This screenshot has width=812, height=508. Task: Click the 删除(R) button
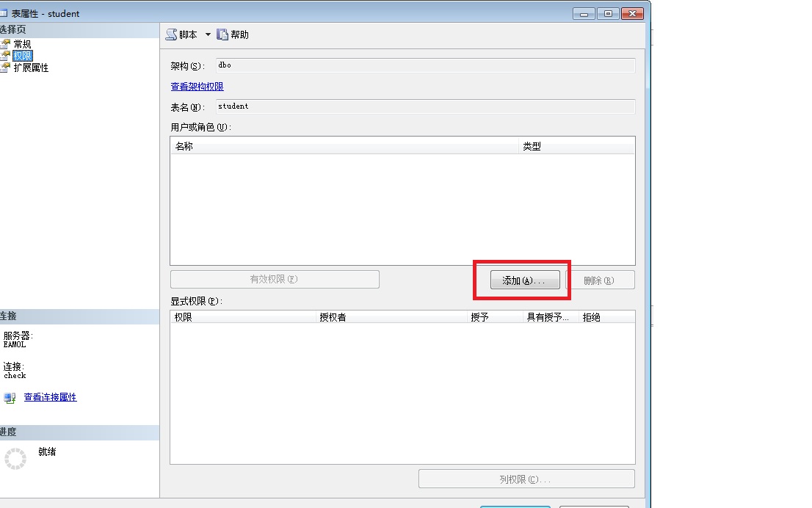pos(599,280)
